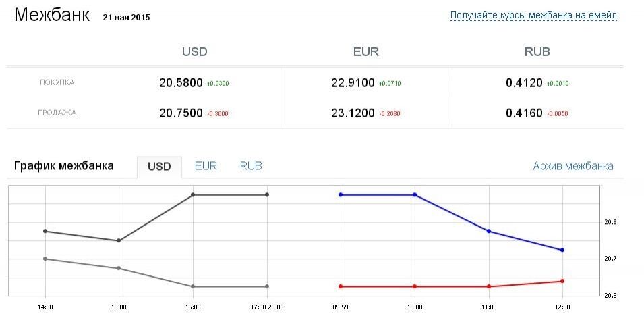Click the USD buy rate 20.5800

pos(181,83)
